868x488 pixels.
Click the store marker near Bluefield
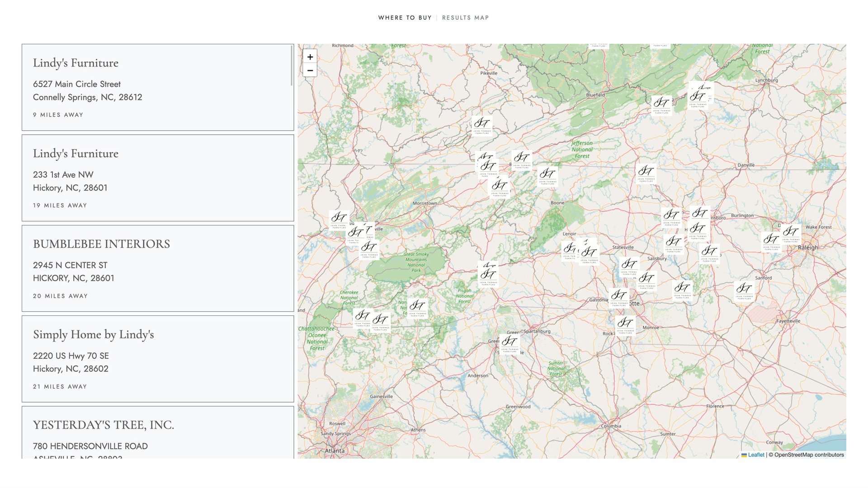[661, 105]
